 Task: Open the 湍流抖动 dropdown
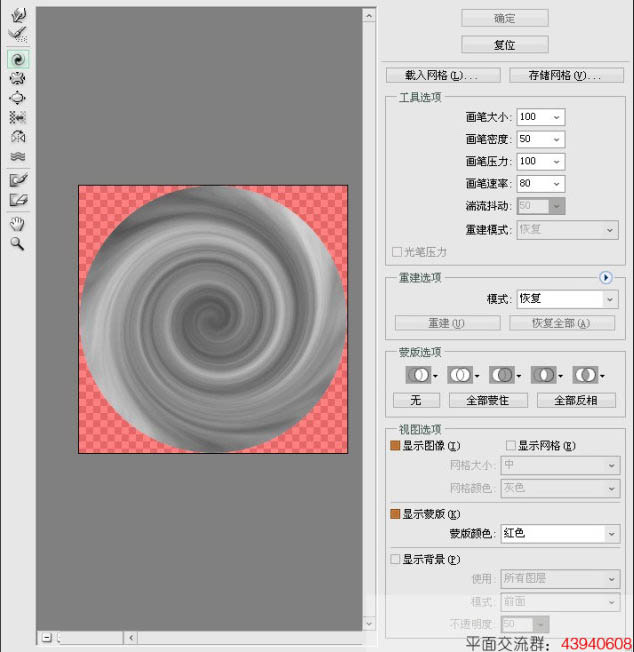pos(557,206)
